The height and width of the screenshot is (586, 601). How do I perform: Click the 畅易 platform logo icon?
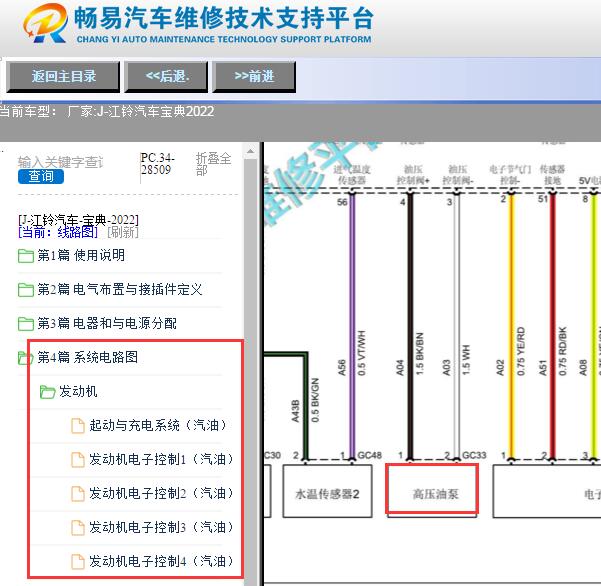(x=45, y=23)
